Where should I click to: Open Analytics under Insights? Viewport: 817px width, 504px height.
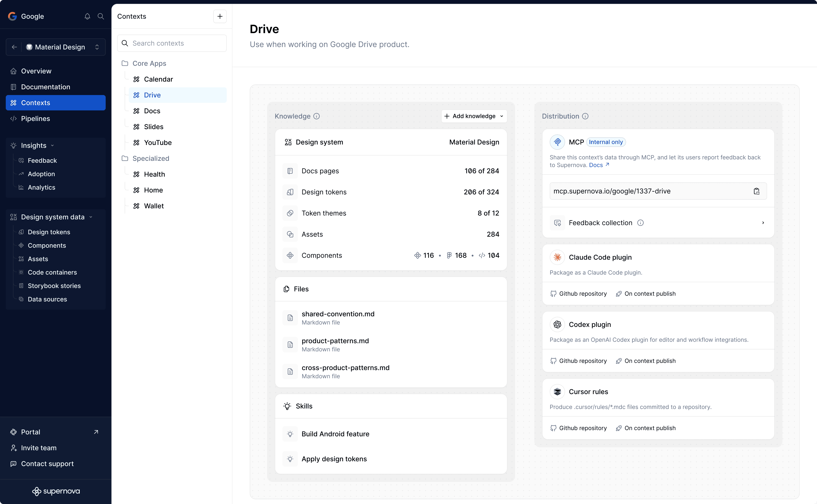click(x=42, y=187)
